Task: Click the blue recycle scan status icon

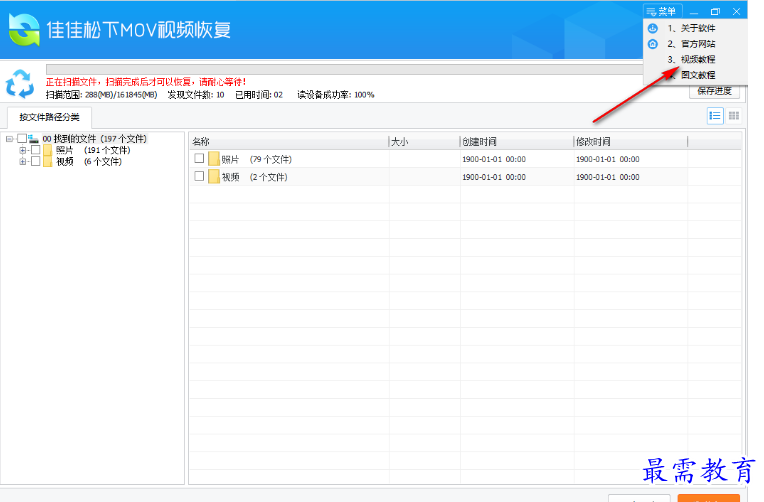Action: click(x=20, y=83)
